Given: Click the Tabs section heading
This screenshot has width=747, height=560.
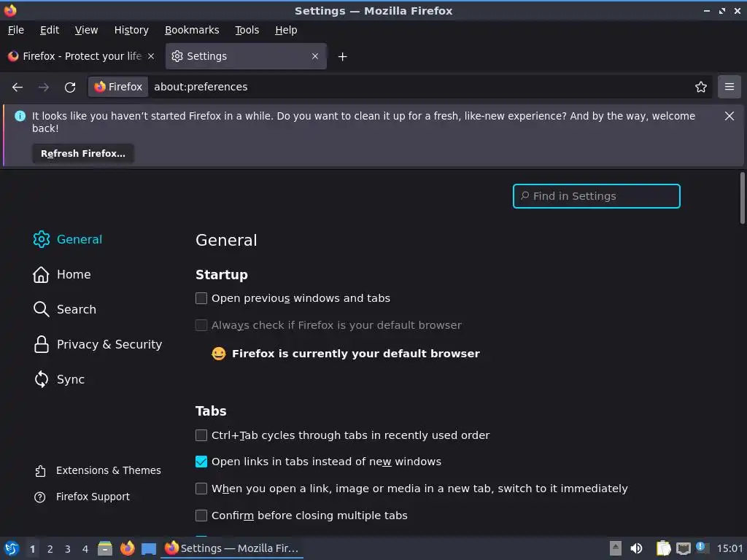Looking at the screenshot, I should 211,411.
